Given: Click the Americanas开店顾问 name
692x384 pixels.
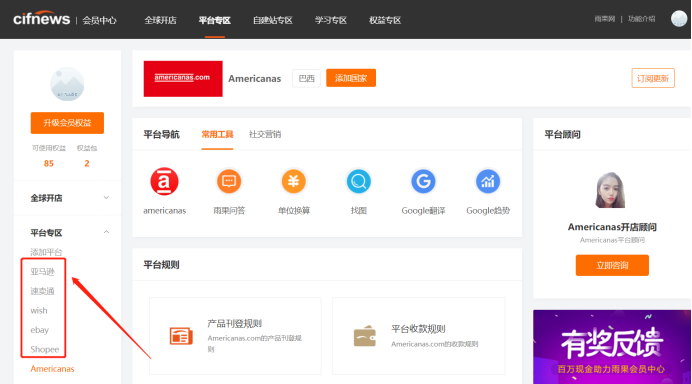Looking at the screenshot, I should (x=612, y=227).
